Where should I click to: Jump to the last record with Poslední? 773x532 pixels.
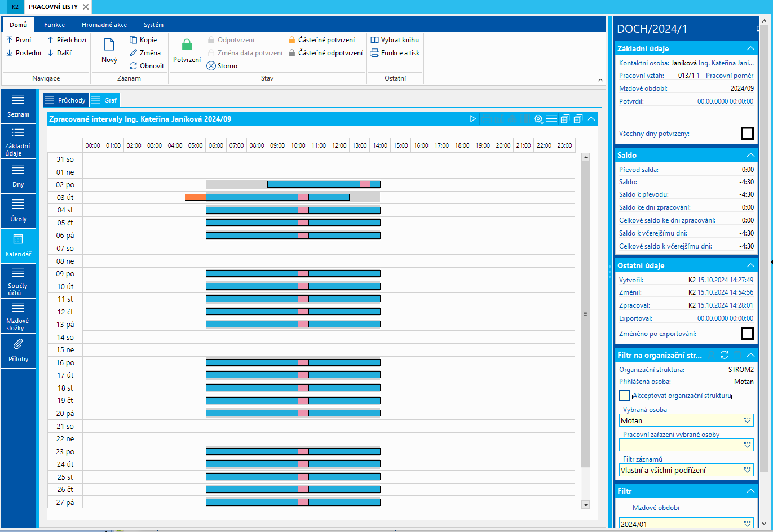point(24,53)
